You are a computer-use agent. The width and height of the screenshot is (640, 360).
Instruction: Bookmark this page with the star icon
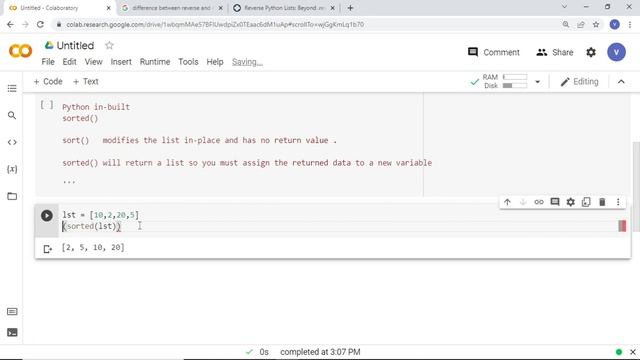(596, 24)
